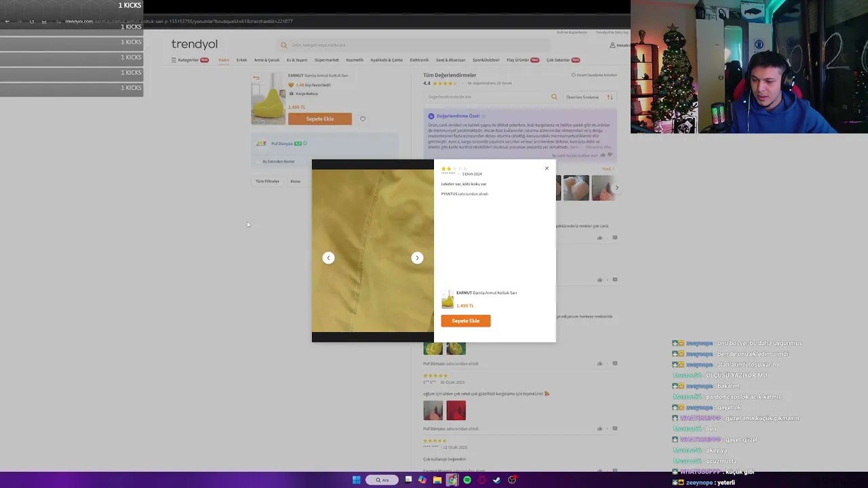Open the Spor&Outdoor category
This screenshot has height=488, width=868.
point(486,60)
